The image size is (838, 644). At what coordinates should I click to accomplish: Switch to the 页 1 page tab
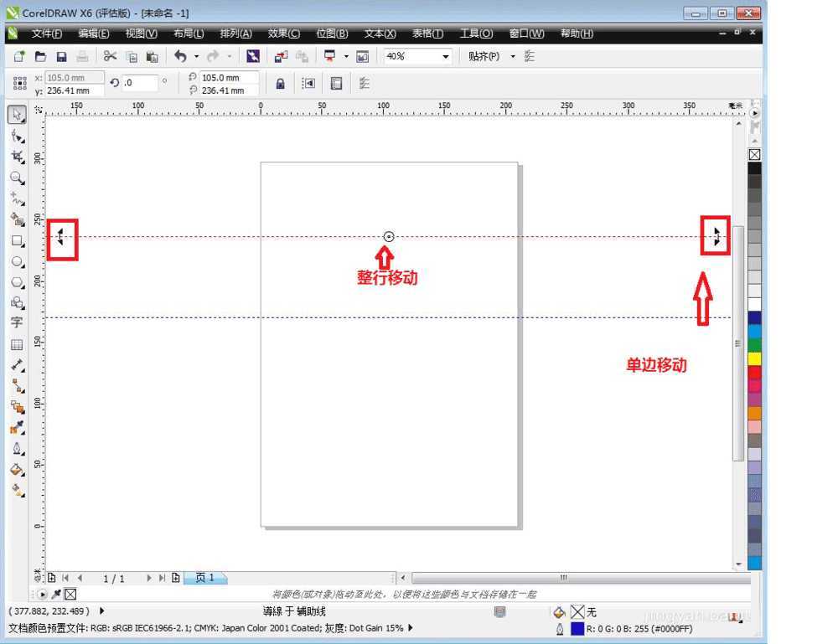coord(205,578)
